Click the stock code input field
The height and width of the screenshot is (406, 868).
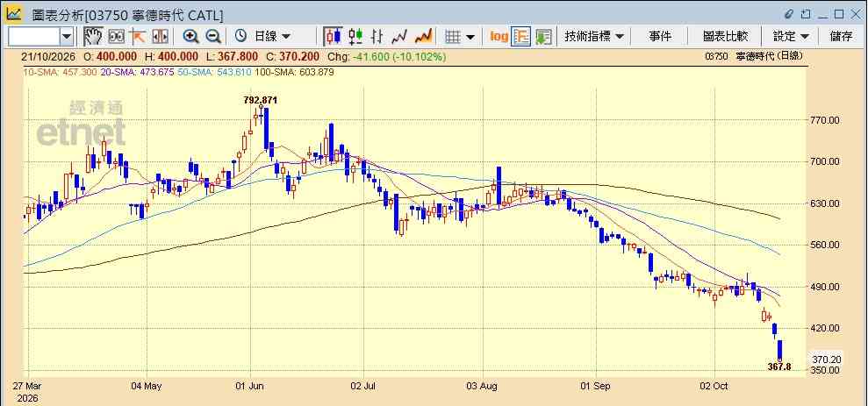[33, 37]
